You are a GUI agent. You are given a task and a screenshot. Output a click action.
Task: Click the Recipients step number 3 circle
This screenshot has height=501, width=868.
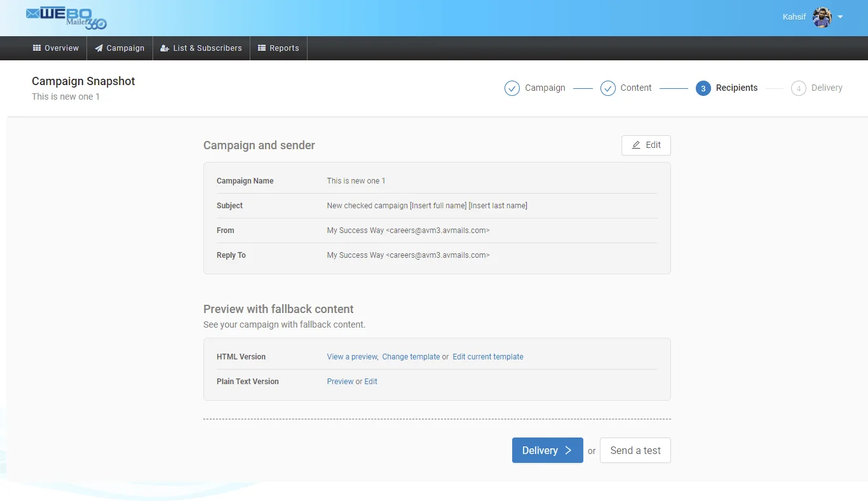coord(703,88)
